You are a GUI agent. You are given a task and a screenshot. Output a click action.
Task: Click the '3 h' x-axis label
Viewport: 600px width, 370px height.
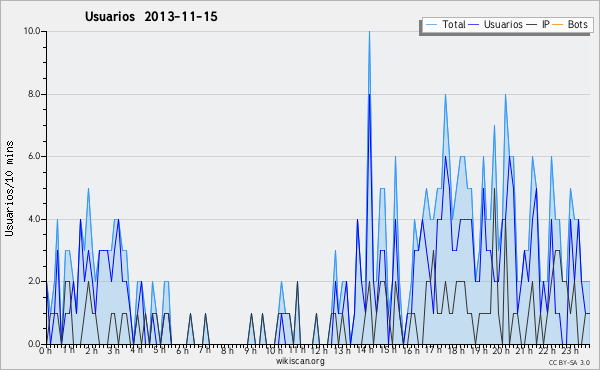(113, 351)
